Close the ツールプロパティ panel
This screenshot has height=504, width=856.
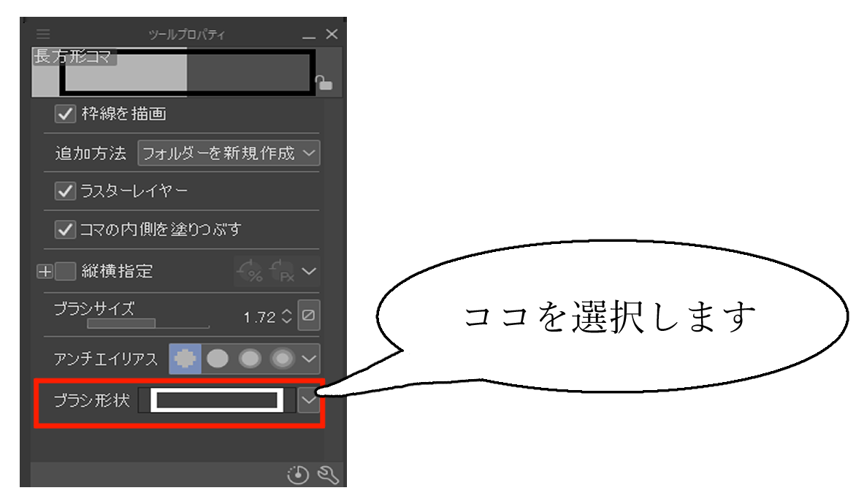coord(332,34)
